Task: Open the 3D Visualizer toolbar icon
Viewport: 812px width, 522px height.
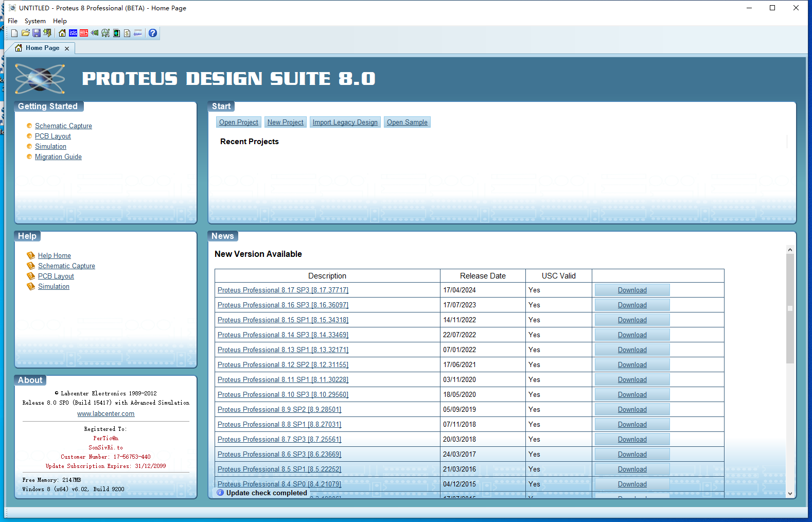Action: click(95, 33)
